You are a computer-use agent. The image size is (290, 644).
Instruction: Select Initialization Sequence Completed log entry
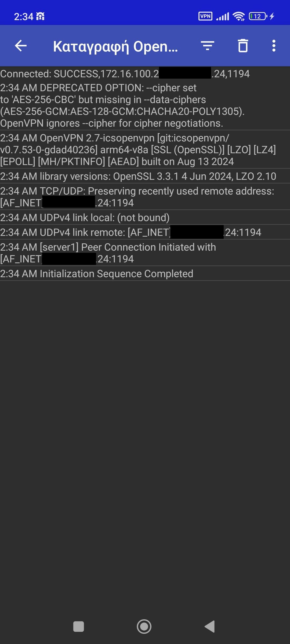click(97, 274)
